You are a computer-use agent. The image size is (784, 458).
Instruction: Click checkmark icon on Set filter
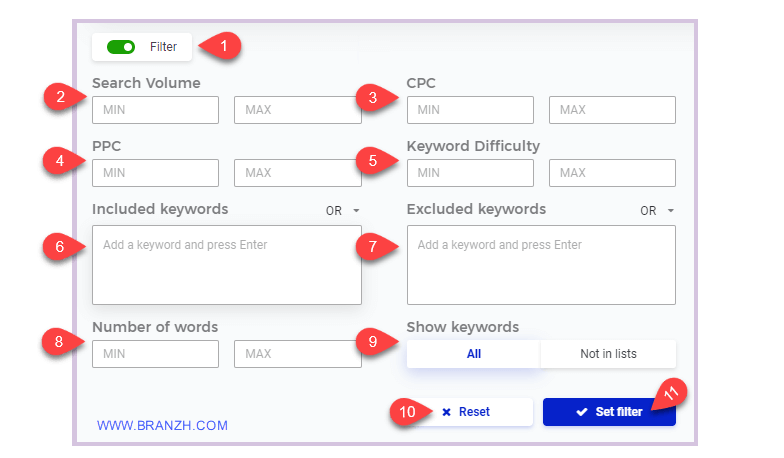tap(582, 412)
